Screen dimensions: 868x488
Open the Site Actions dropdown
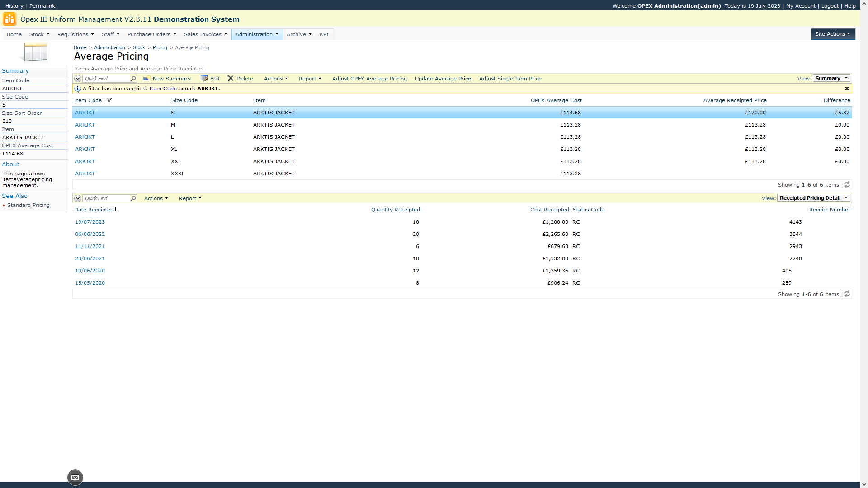coord(833,34)
